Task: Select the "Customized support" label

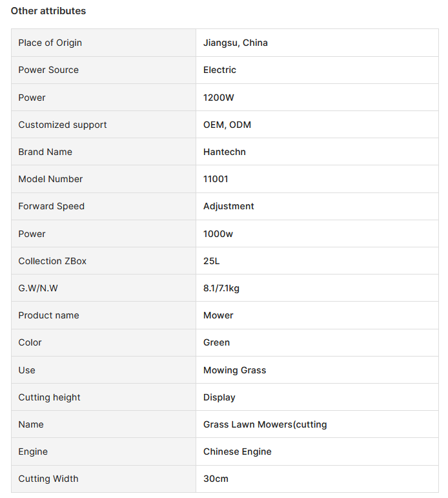Action: click(x=63, y=125)
